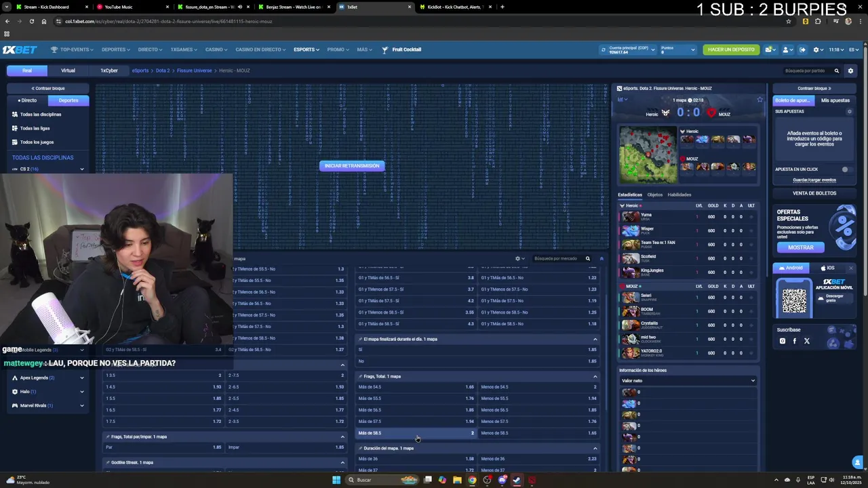Open the match statistics chart icon

click(620, 100)
